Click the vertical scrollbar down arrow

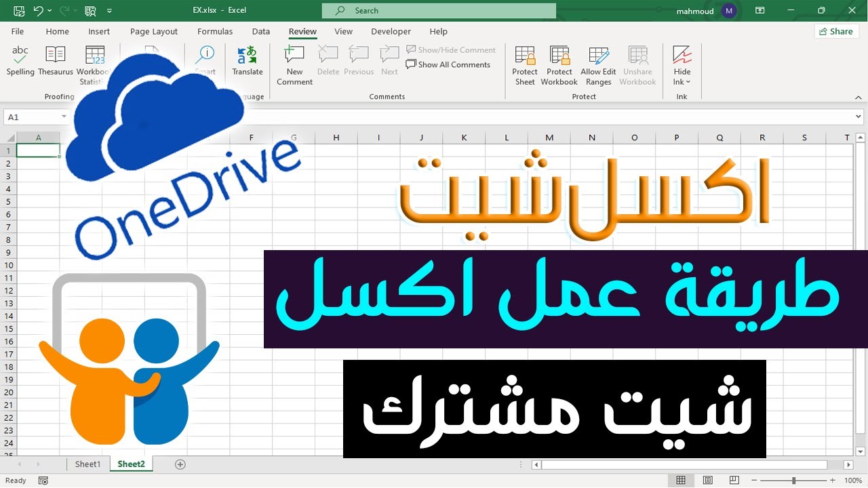[x=861, y=451]
